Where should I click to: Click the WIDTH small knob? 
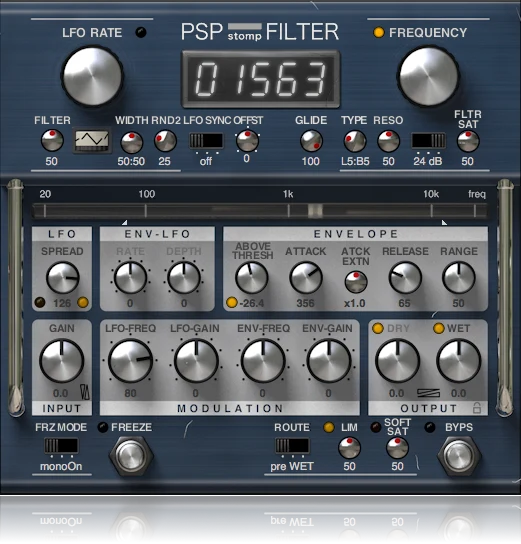132,142
